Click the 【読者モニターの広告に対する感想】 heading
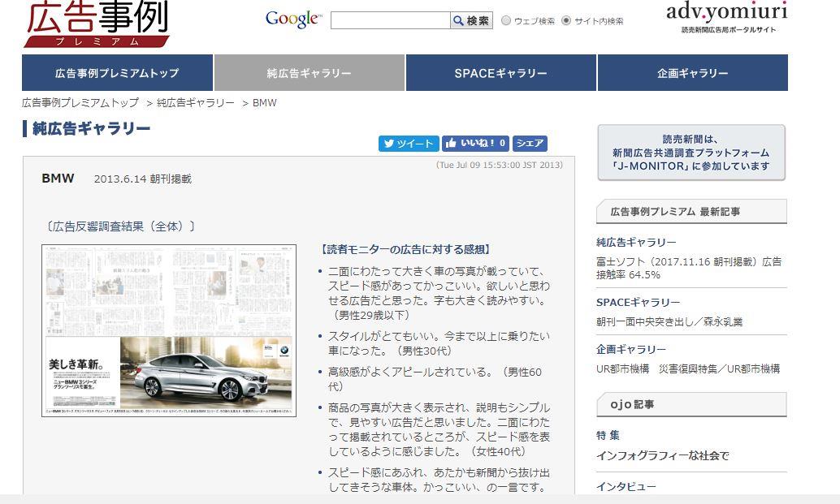Screen dimensions: 840x504 point(405,249)
